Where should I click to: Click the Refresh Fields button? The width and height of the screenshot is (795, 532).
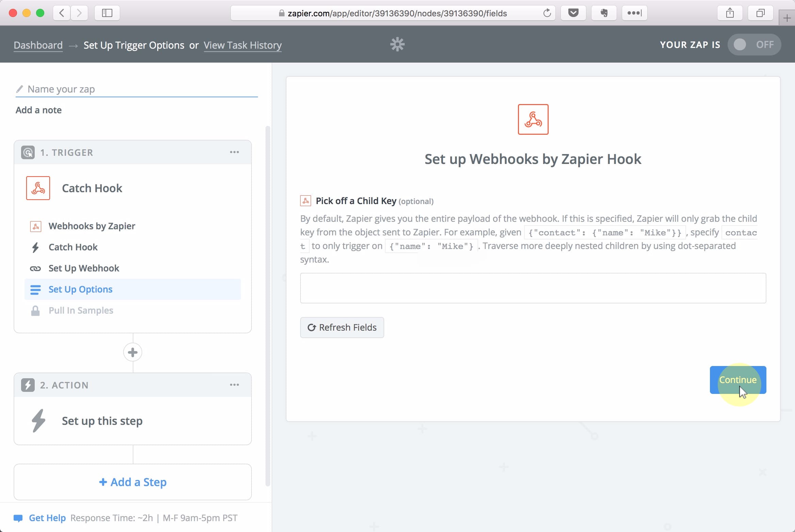click(x=342, y=328)
